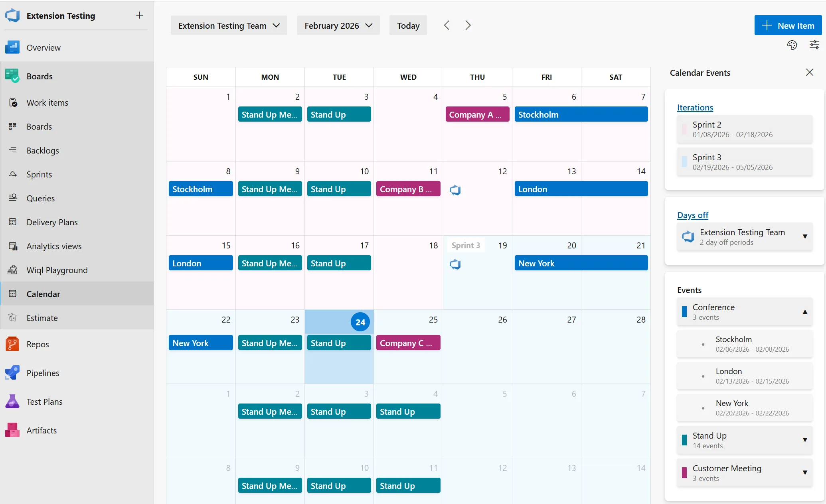Open Repos from the sidebar
The height and width of the screenshot is (504, 826).
click(x=38, y=344)
